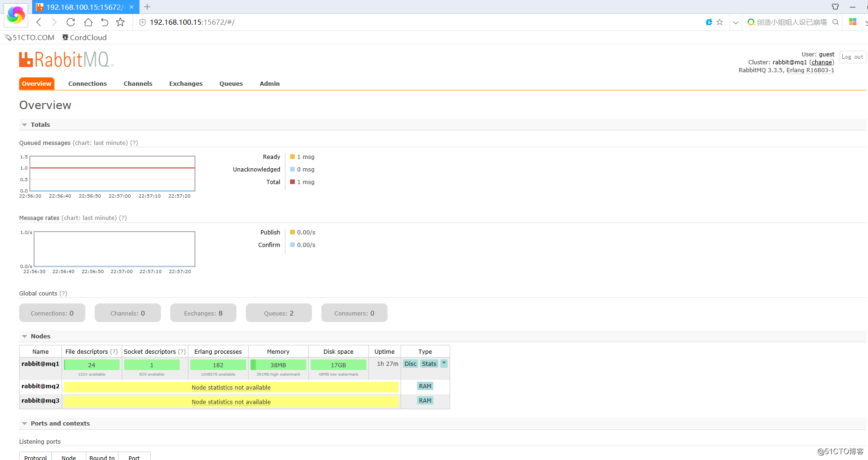Open help for Socket descriptors (?)

[x=182, y=351]
